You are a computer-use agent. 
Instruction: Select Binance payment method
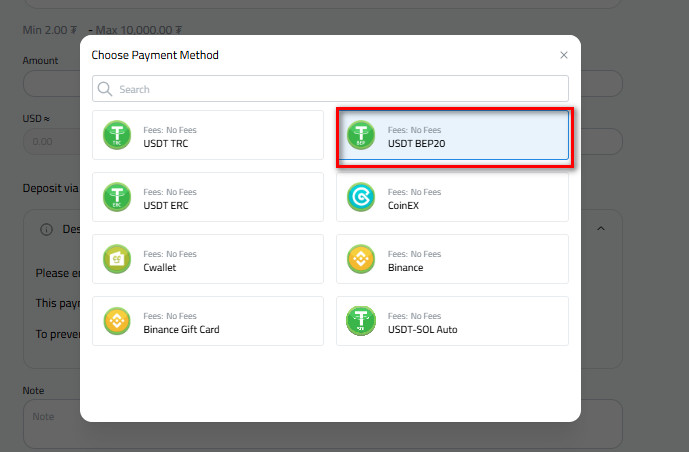coord(453,259)
